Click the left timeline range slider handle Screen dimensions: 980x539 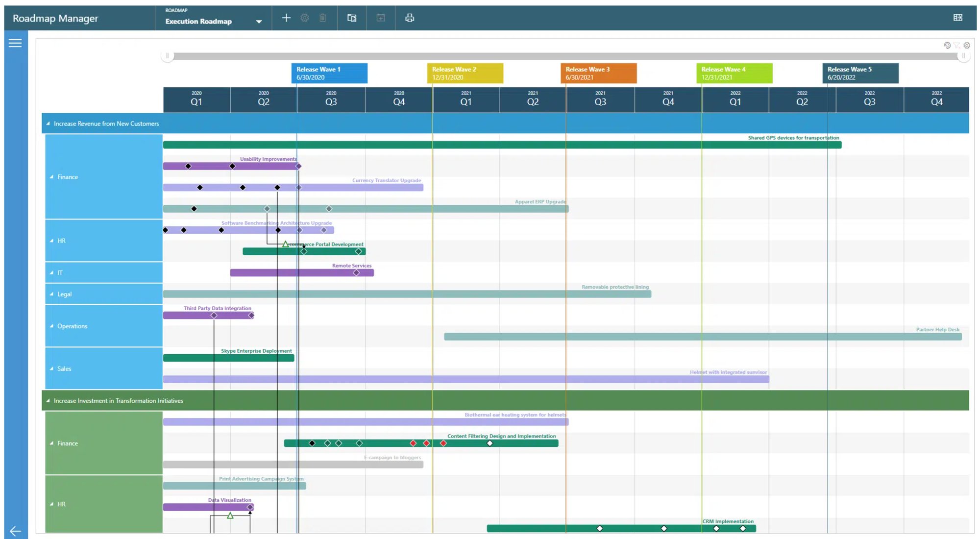coord(167,56)
